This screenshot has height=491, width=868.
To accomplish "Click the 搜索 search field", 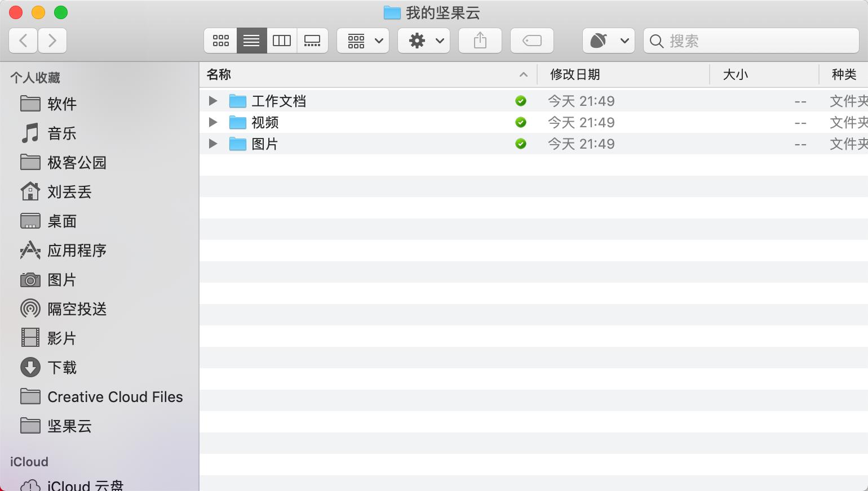I will pos(751,41).
